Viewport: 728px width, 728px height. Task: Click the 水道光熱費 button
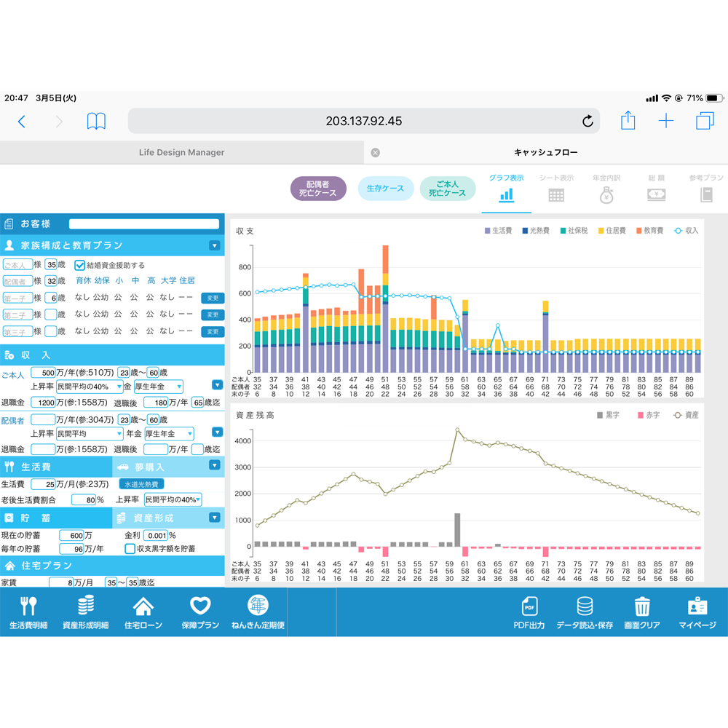142,484
